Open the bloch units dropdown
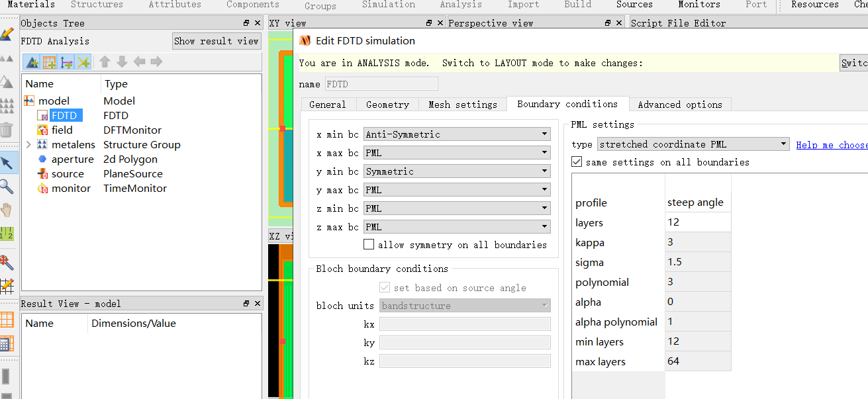This screenshot has height=399, width=868. (465, 306)
